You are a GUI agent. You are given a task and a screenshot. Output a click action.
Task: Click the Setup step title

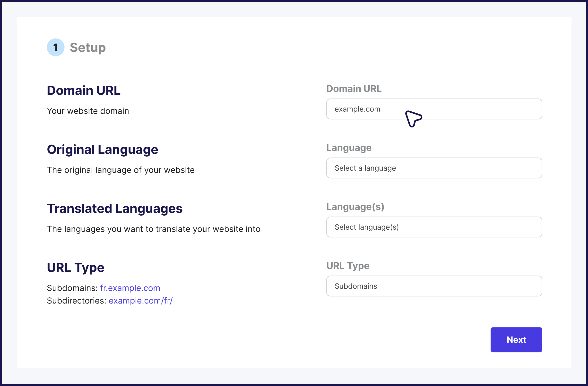pyautogui.click(x=88, y=48)
